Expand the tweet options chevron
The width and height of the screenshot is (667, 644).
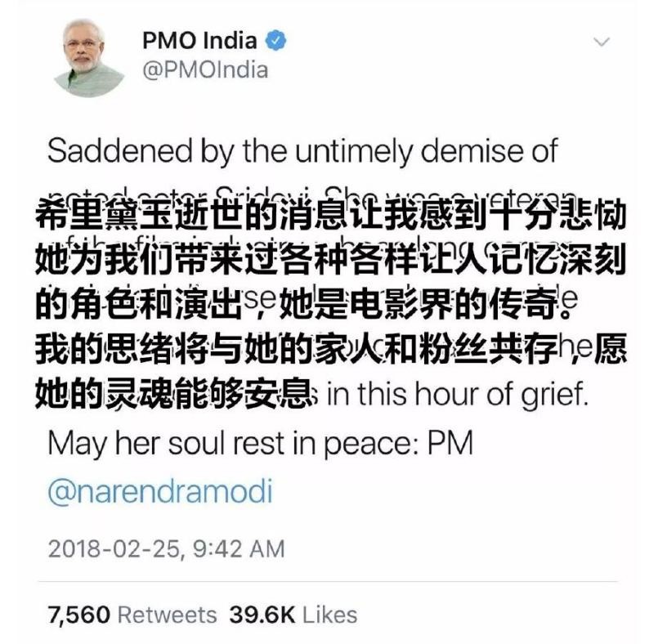coord(602,42)
